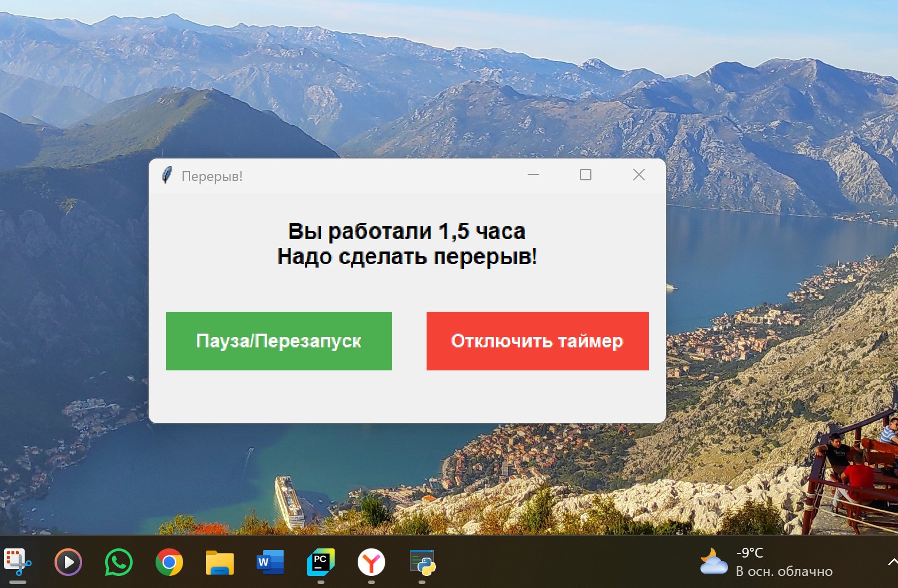This screenshot has height=588, width=898.
Task: Open File Explorer
Action: pyautogui.click(x=219, y=563)
